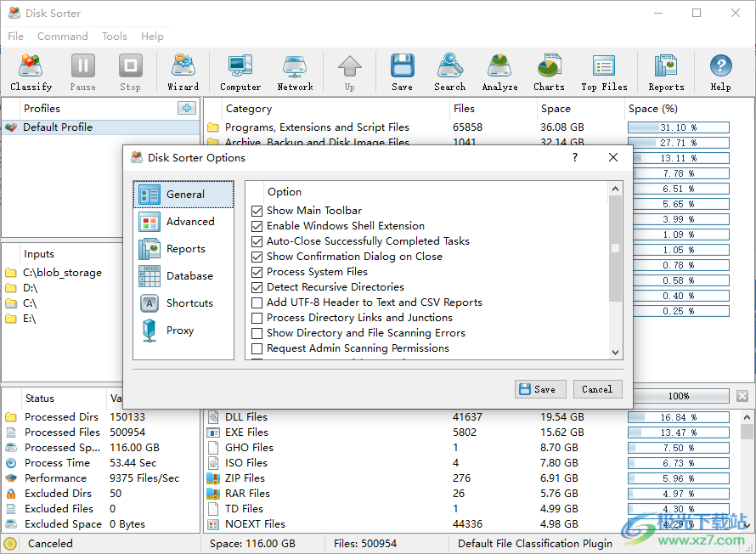Screen dimensions: 756x554
Task: Select the Network toolbar icon
Action: 295,72
